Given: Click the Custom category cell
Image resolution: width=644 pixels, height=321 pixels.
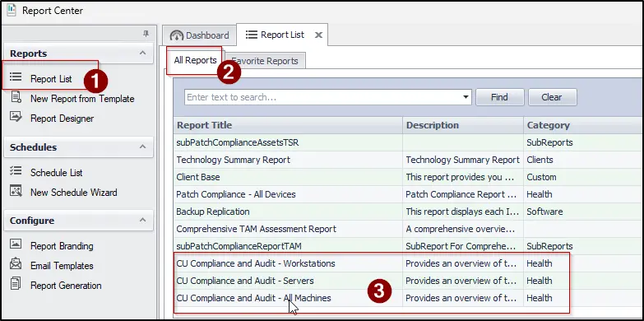Looking at the screenshot, I should 583,177.
